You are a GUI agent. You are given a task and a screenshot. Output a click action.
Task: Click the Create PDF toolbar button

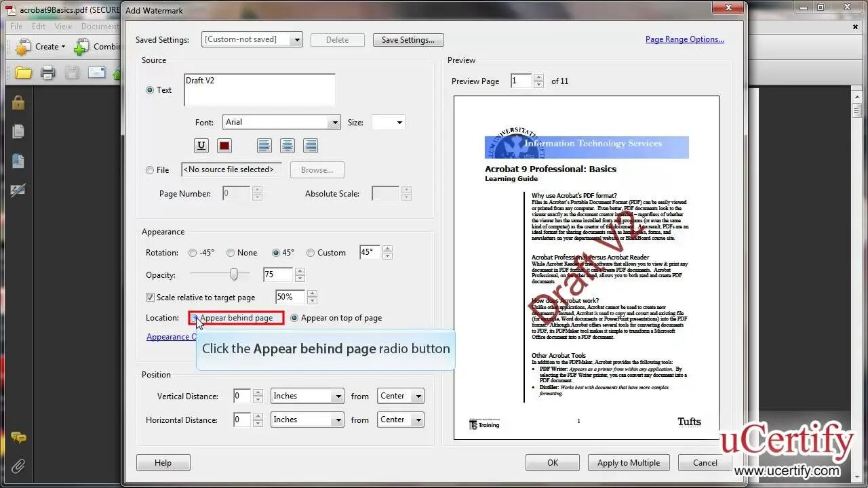click(41, 47)
